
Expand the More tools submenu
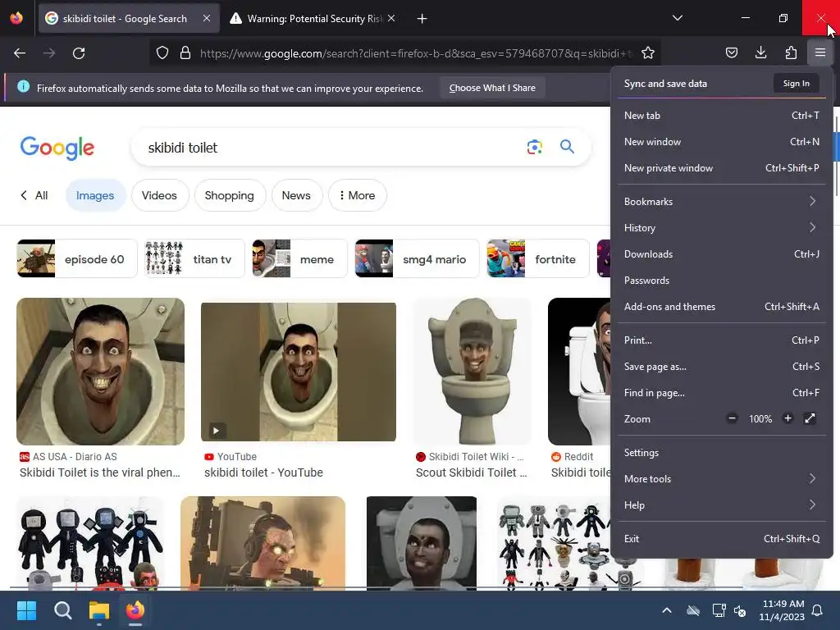click(x=722, y=479)
